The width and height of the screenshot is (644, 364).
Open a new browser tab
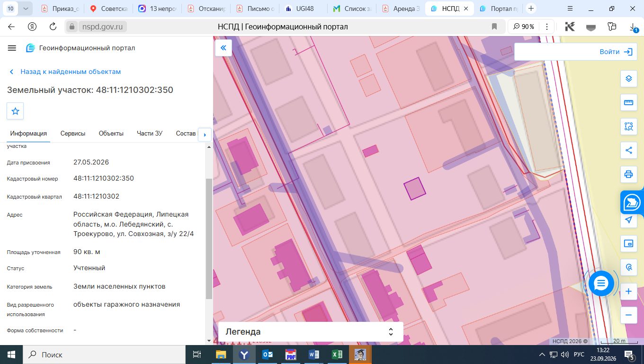[x=531, y=8]
